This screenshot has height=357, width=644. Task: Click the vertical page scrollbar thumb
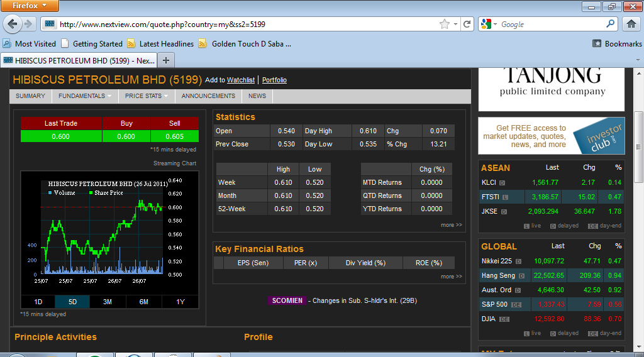pos(639,147)
